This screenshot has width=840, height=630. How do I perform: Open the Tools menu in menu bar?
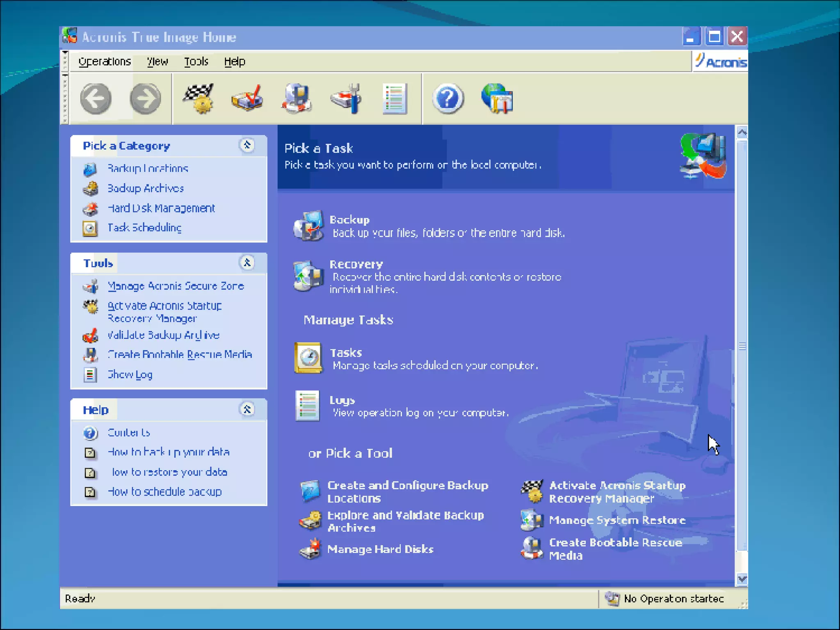pyautogui.click(x=196, y=62)
